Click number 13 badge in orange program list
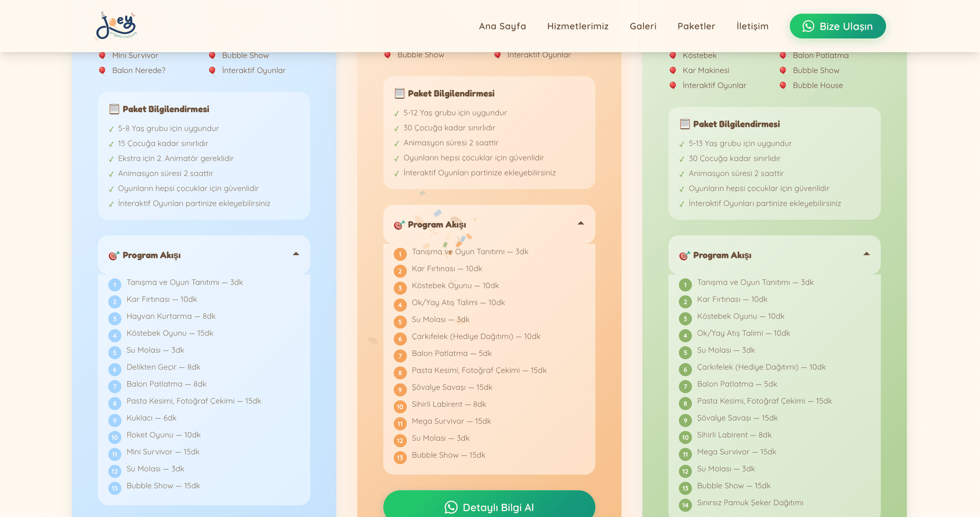This screenshot has width=980, height=517. (400, 458)
